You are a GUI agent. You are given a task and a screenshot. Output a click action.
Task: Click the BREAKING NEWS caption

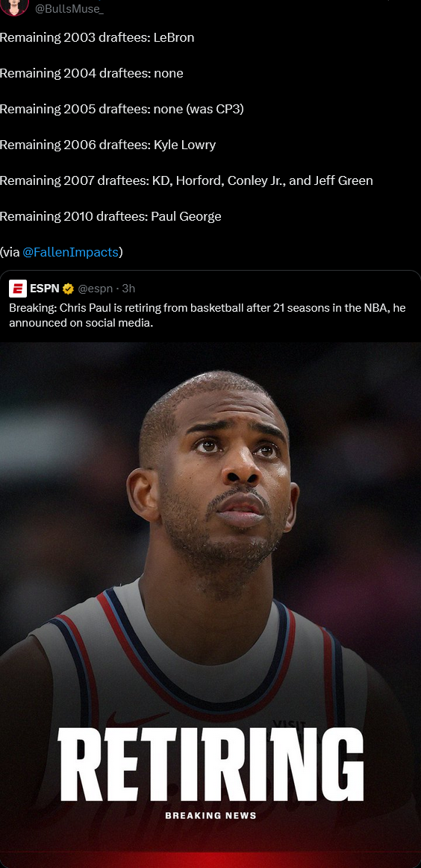click(210, 815)
